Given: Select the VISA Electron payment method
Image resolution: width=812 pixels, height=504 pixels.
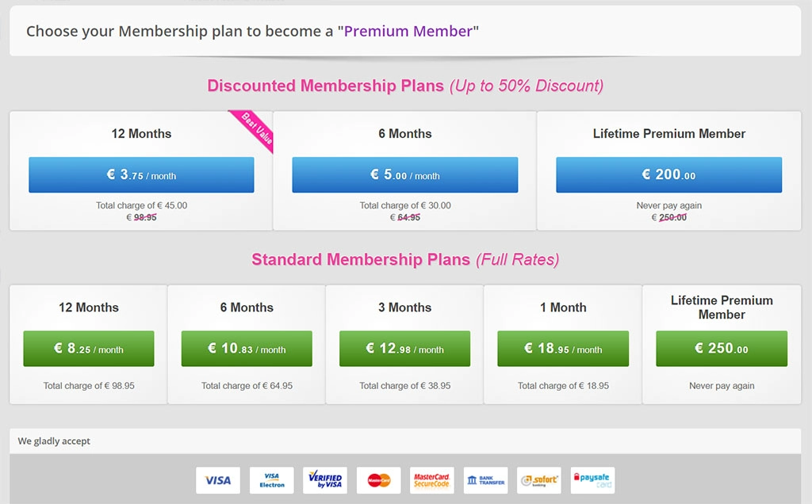Looking at the screenshot, I should click(271, 479).
